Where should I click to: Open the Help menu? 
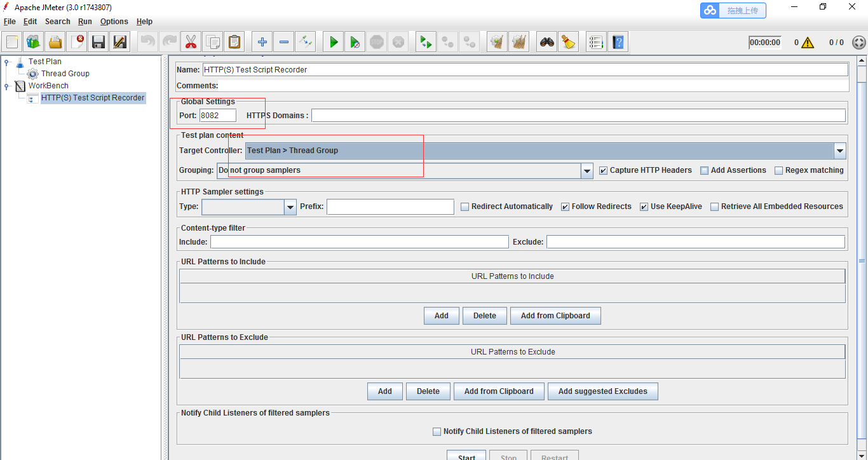pos(144,22)
